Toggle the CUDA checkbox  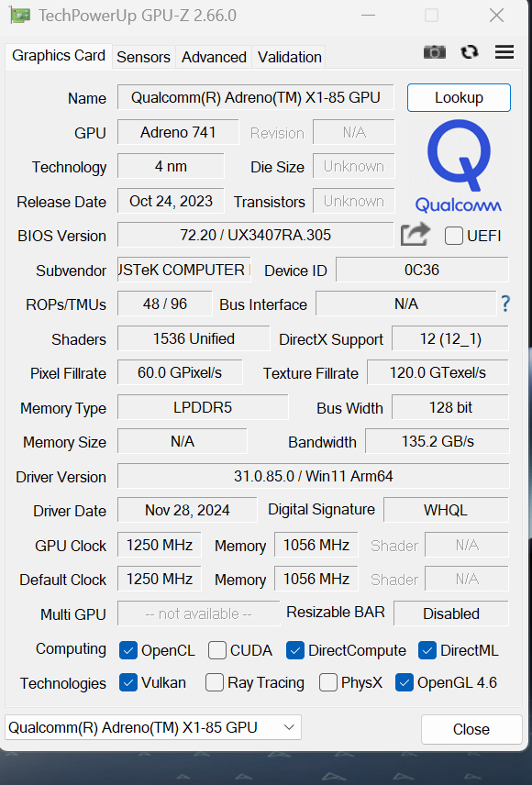pos(216,650)
